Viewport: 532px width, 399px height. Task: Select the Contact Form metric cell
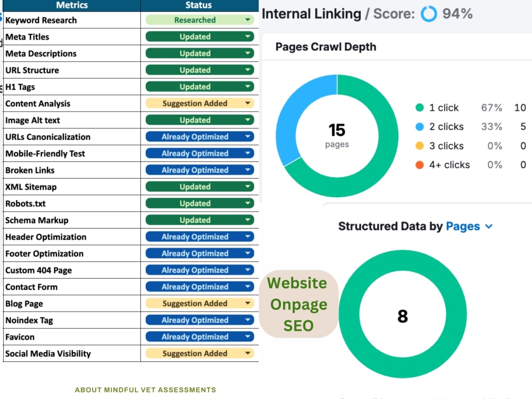[x=72, y=287]
